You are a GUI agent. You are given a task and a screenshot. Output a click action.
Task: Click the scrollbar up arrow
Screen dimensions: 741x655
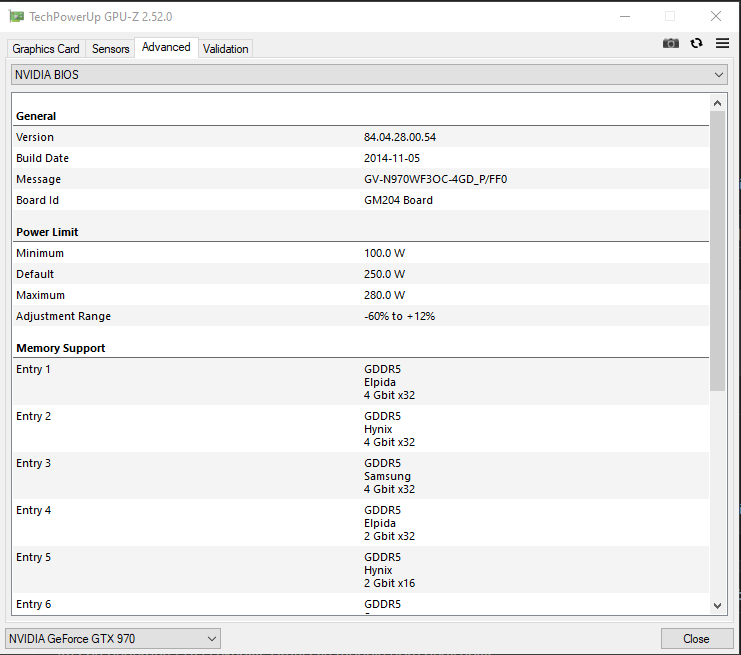click(x=717, y=103)
